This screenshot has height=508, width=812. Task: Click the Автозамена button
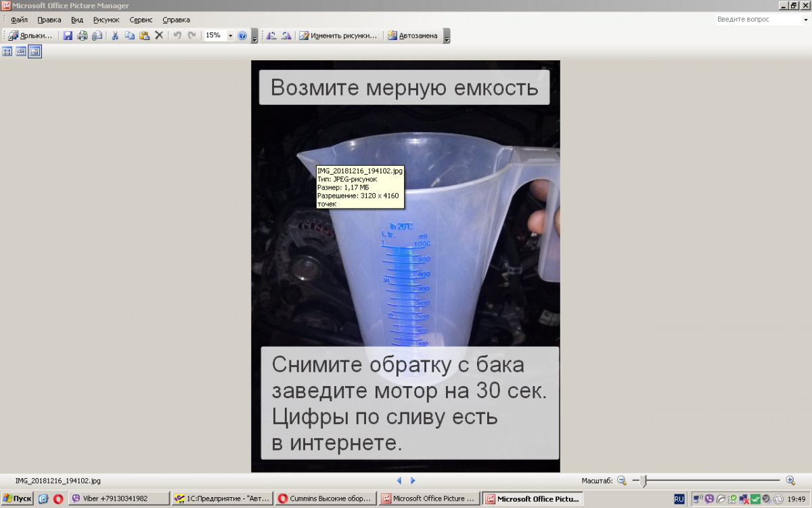point(413,36)
